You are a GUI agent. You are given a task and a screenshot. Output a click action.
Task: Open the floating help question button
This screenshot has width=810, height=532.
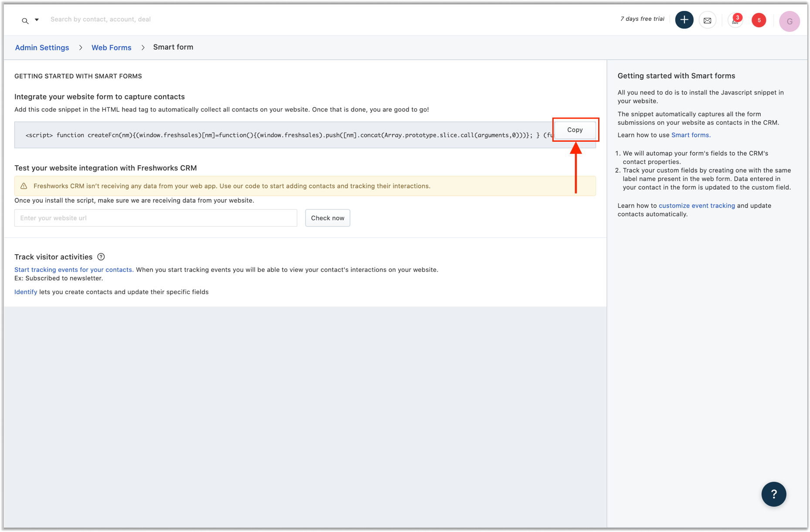click(773, 494)
